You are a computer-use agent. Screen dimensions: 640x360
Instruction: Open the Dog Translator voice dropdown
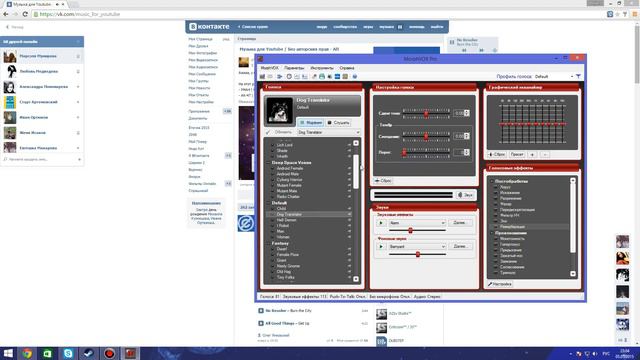click(x=329, y=132)
